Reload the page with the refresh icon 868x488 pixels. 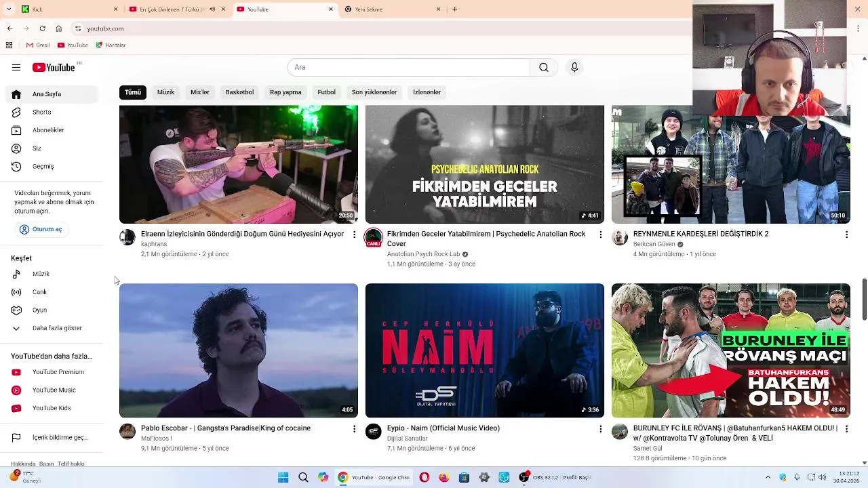click(x=42, y=28)
